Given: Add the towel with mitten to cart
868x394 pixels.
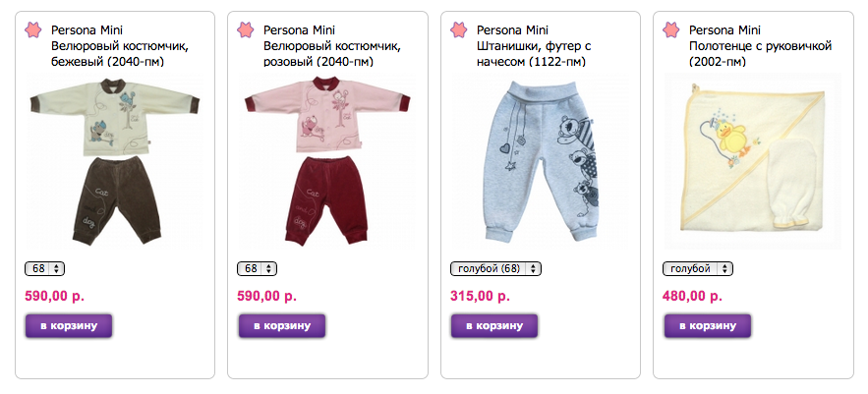Looking at the screenshot, I should point(708,326).
